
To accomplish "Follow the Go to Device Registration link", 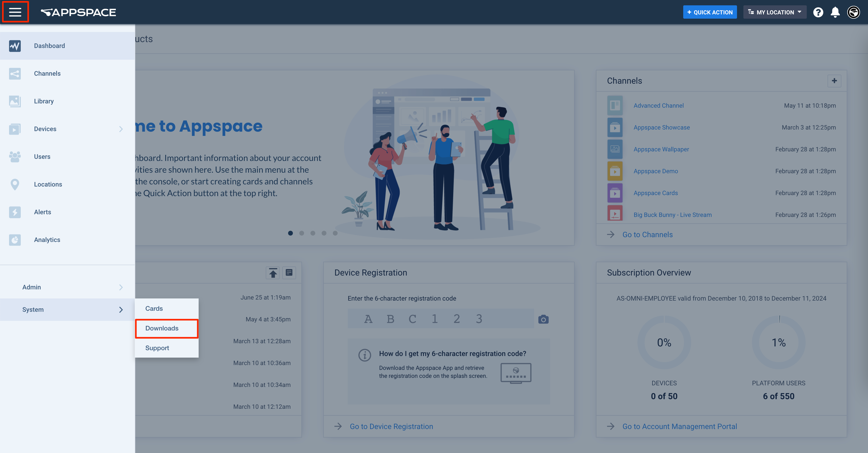I will pyautogui.click(x=391, y=426).
